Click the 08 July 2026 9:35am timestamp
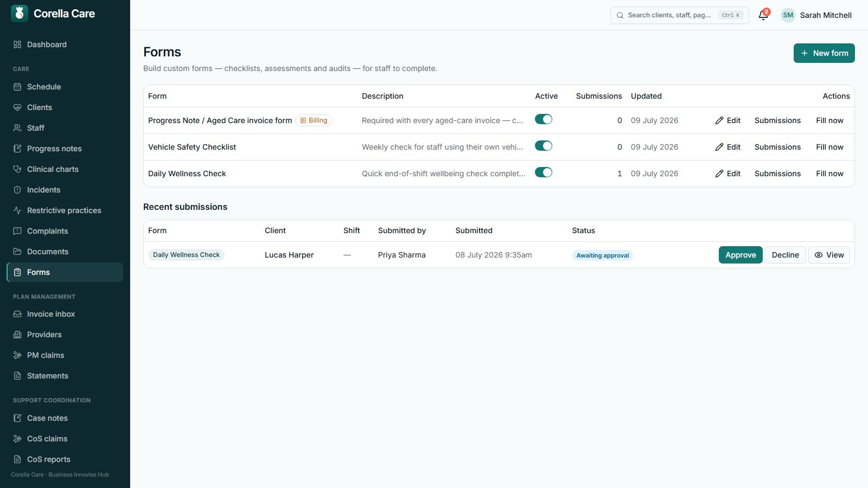 coord(494,255)
